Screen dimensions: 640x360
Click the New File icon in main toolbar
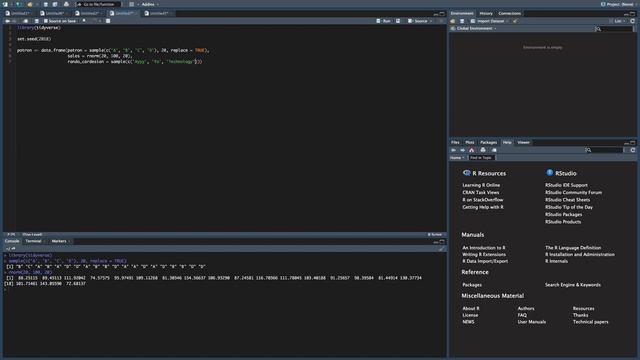click(x=6, y=4)
